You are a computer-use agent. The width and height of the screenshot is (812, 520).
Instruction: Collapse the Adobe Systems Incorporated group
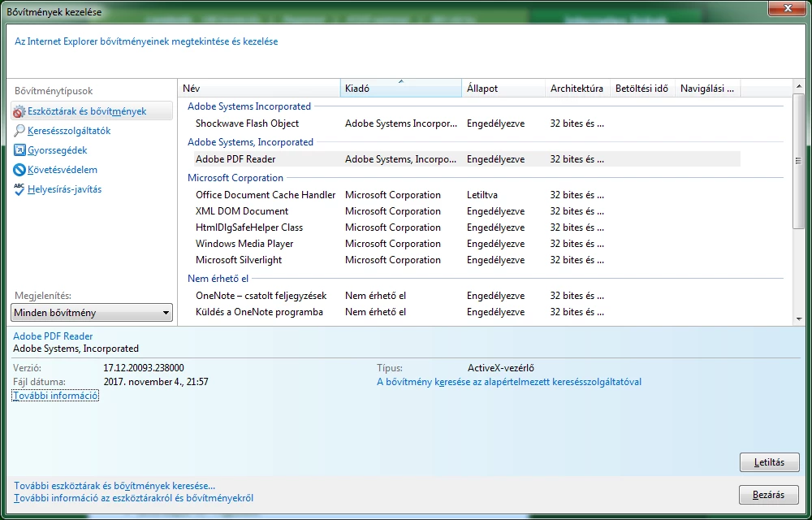[249, 106]
